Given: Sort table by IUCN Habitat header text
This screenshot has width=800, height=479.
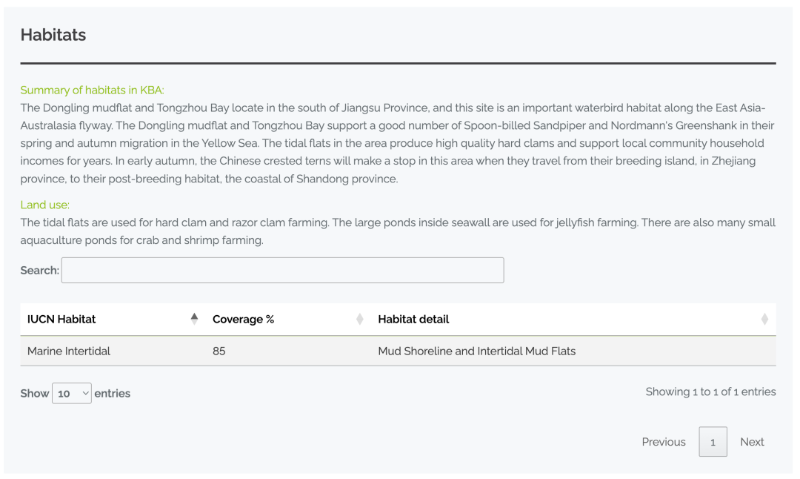Looking at the screenshot, I should tap(61, 319).
